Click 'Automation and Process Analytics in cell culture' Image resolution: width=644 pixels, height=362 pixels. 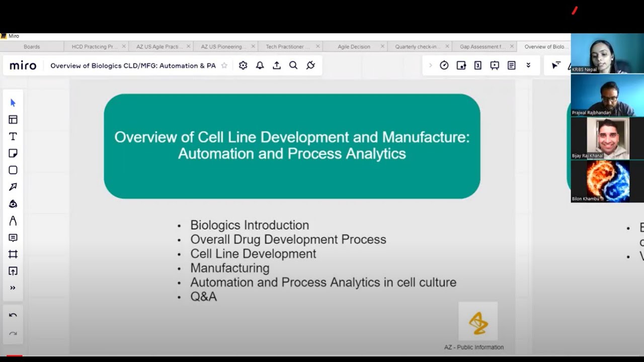pos(323,283)
